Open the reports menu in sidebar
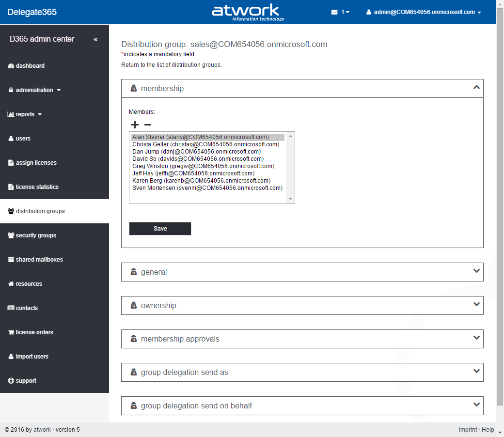This screenshot has height=437, width=504. pyautogui.click(x=25, y=114)
